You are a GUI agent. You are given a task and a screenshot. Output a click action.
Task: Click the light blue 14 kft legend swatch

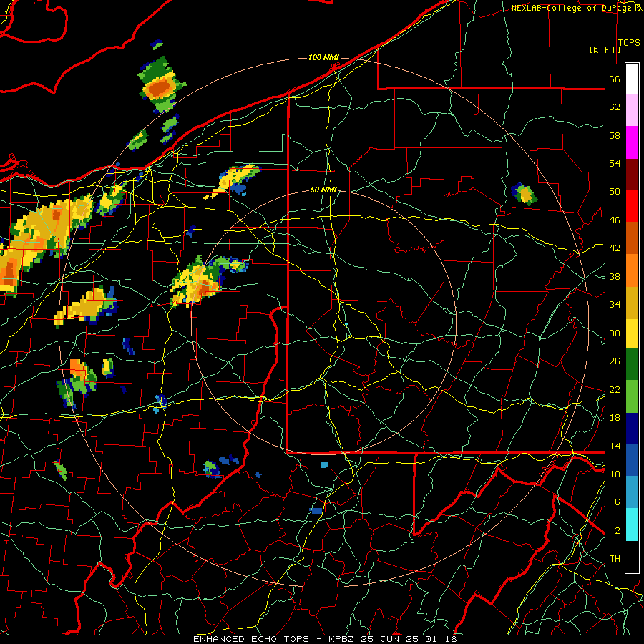click(x=632, y=492)
